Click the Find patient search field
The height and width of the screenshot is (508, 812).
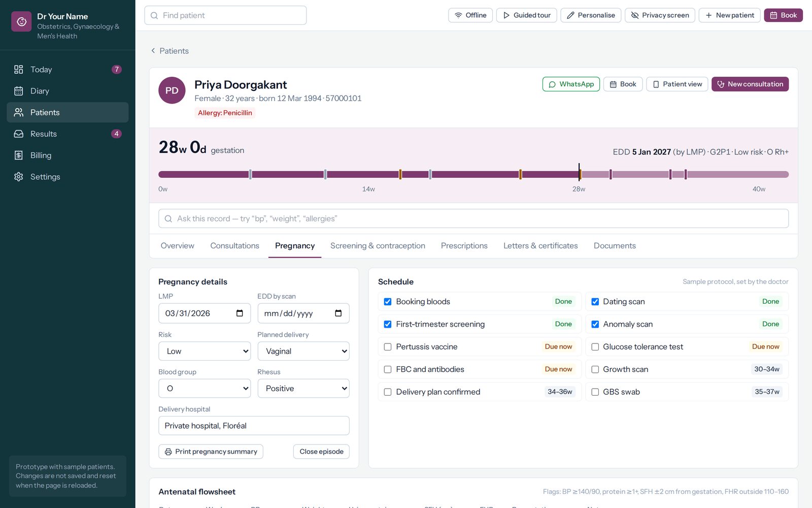tap(225, 15)
